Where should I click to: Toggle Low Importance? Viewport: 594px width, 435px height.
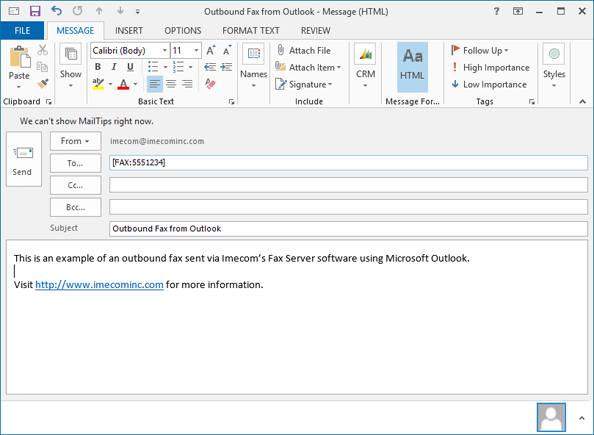pos(489,84)
